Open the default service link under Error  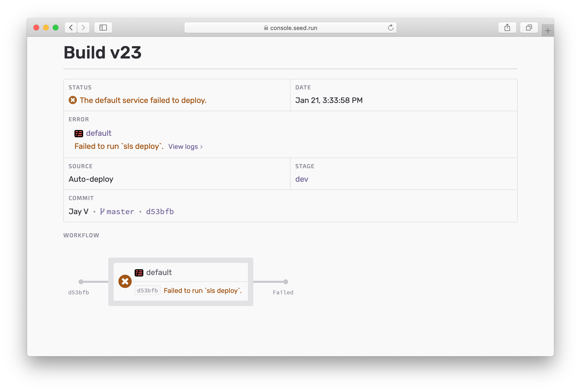[99, 133]
